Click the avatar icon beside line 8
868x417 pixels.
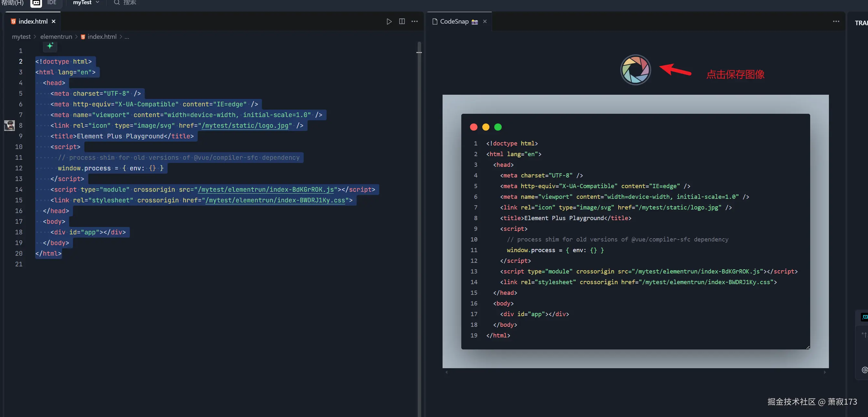(9, 125)
